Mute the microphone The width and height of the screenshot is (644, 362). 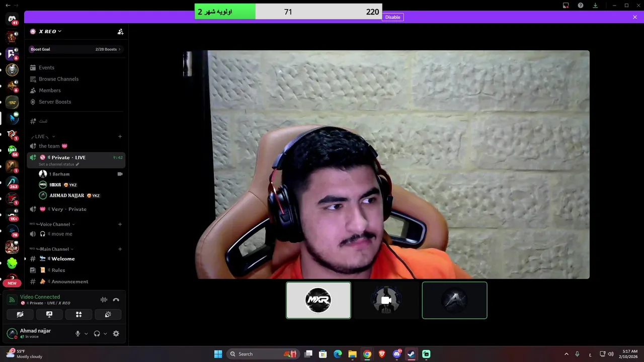(x=77, y=333)
